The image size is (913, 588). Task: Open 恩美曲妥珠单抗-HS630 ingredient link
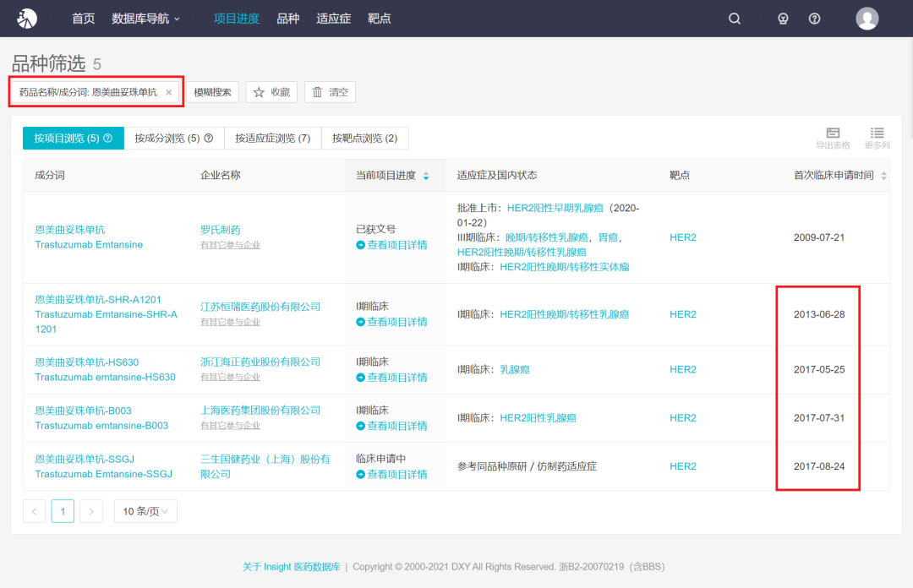[x=105, y=370]
